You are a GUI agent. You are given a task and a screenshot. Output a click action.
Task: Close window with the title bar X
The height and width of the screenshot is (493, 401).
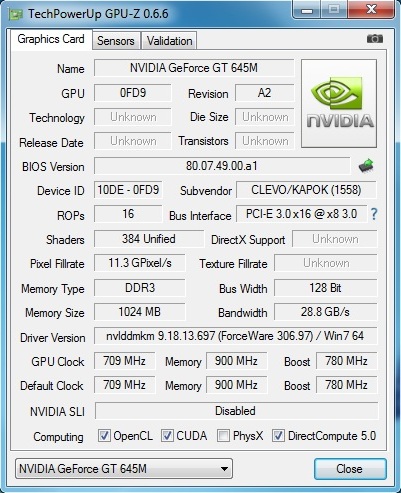(x=371, y=10)
